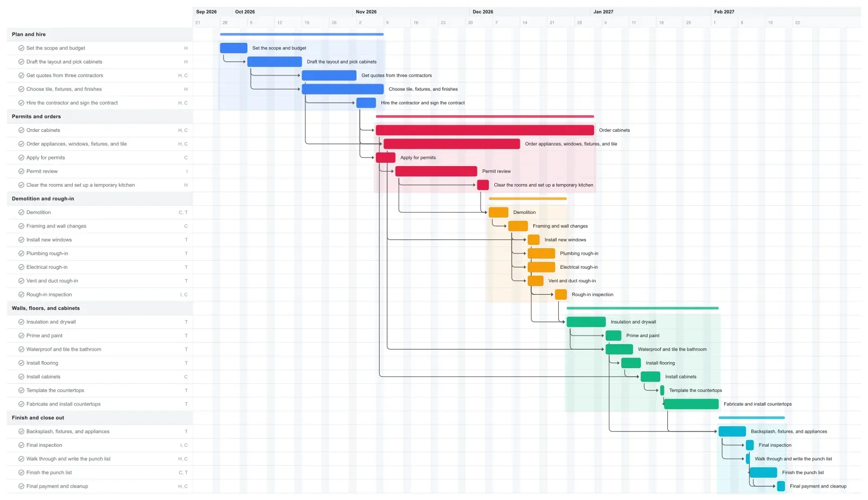This screenshot has width=868, height=500.
Task: Select the Get quotes from three contractors row
Action: point(100,75)
